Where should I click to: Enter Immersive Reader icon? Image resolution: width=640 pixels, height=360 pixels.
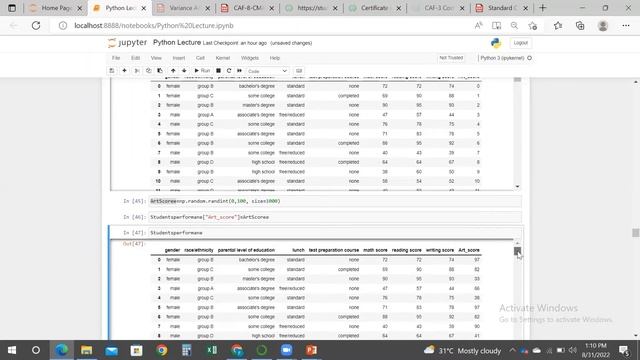pyautogui.click(x=496, y=25)
